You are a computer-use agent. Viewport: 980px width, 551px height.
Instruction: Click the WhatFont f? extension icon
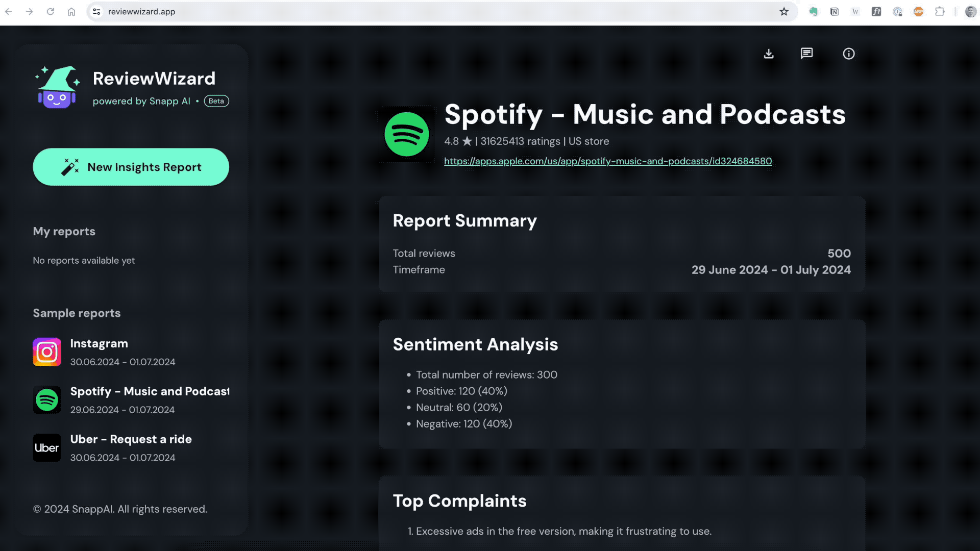coord(876,11)
